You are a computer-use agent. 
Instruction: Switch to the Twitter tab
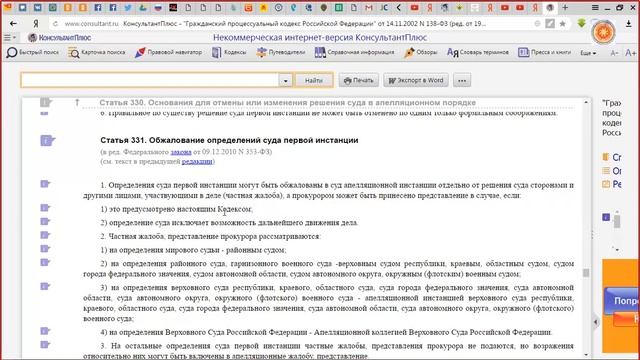[x=128, y=7]
